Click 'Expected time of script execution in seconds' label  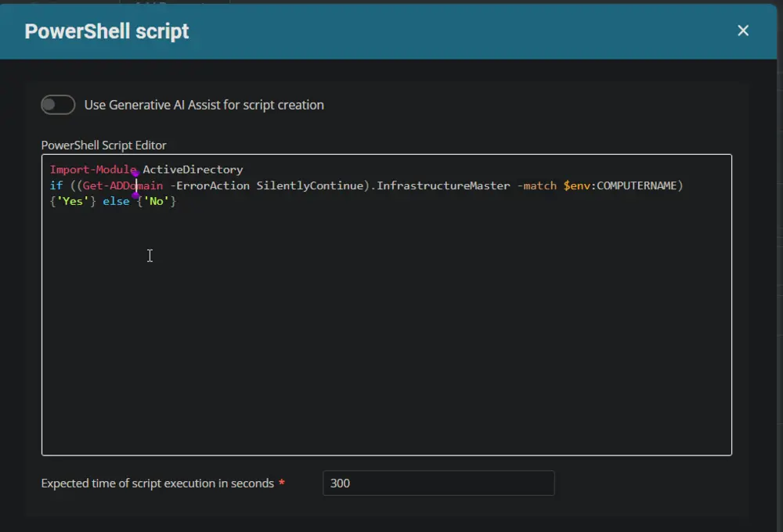157,483
